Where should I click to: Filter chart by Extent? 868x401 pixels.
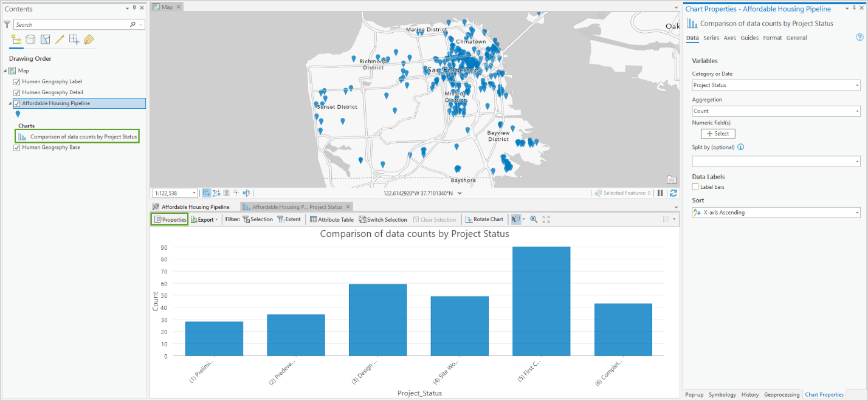point(289,219)
